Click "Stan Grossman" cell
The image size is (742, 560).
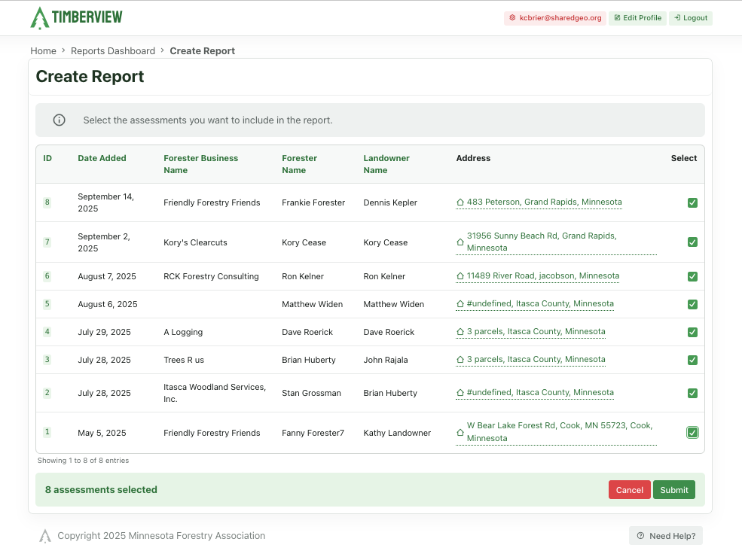pyautogui.click(x=311, y=393)
